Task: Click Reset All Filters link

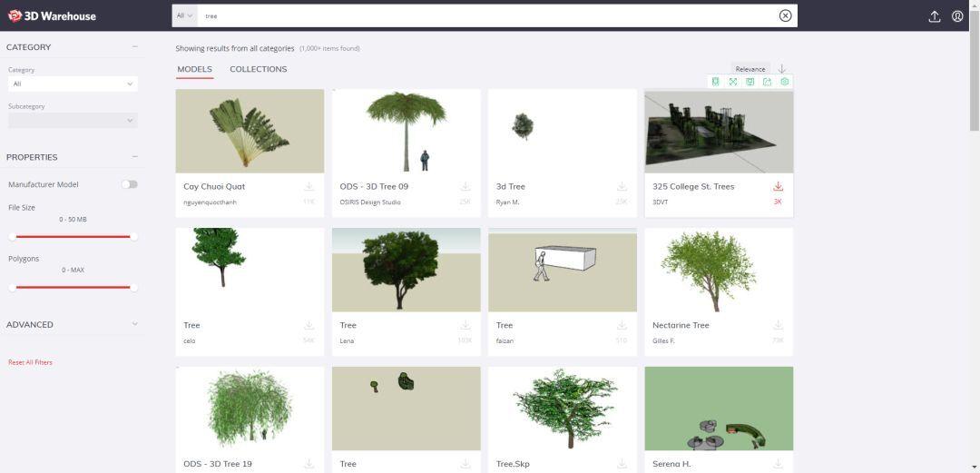Action: (30, 362)
